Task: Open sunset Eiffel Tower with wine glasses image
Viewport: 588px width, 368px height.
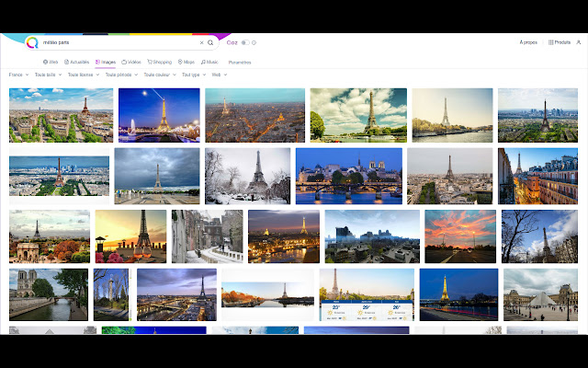Action: pos(130,236)
